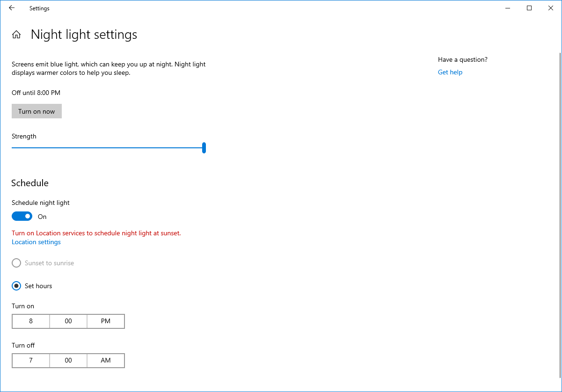The image size is (562, 392).
Task: Maximize the Settings window
Action: (529, 8)
